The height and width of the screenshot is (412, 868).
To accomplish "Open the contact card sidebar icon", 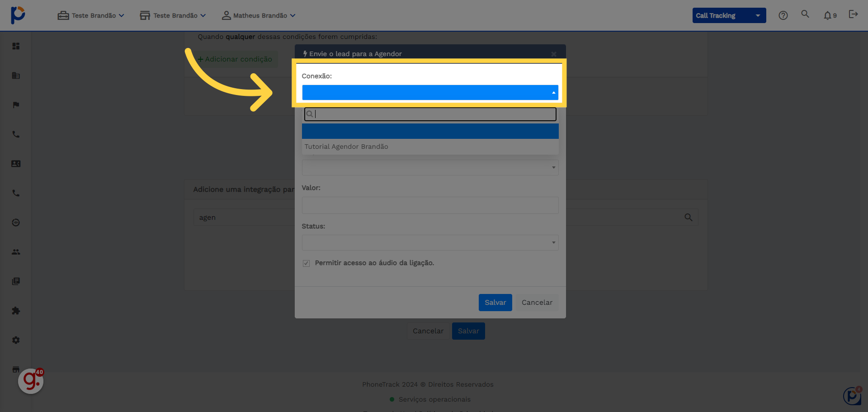I will click(x=16, y=164).
